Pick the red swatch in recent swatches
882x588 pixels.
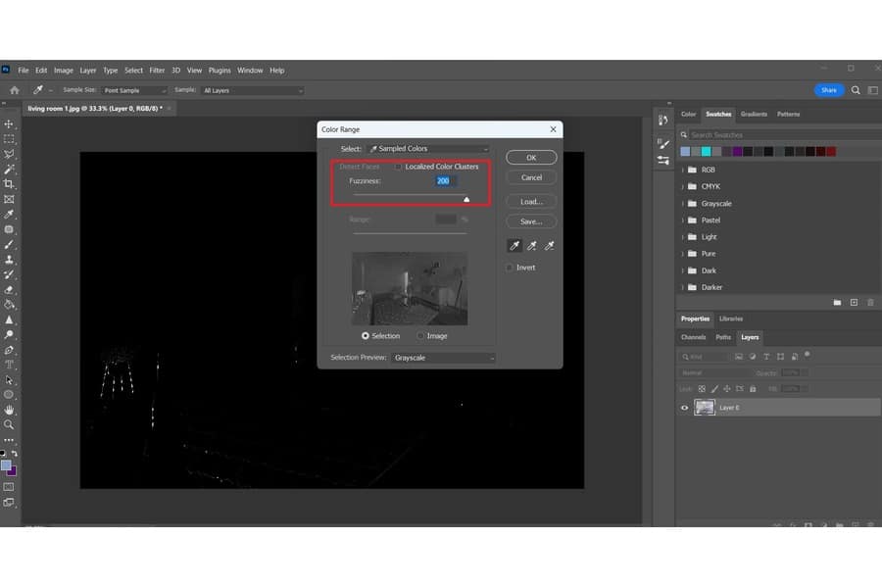pyautogui.click(x=831, y=151)
